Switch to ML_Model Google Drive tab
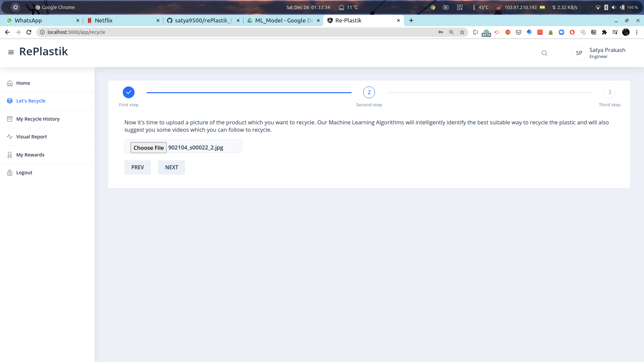Screen dimensions: 644x362 282,20
